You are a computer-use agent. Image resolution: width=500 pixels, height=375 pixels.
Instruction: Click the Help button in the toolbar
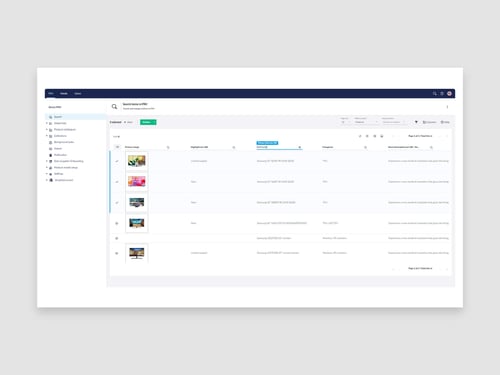pyautogui.click(x=445, y=122)
